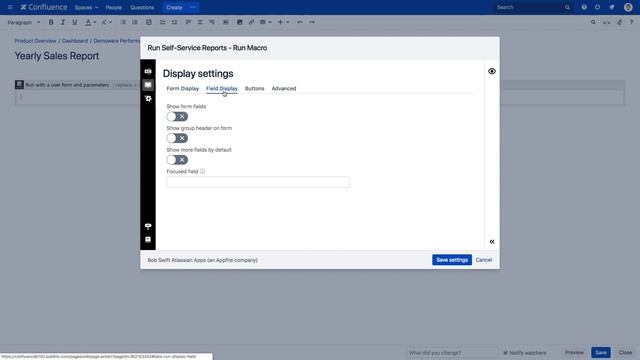The image size is (640, 360).
Task: Go to the Confluence home logo
Action: pos(44,7)
